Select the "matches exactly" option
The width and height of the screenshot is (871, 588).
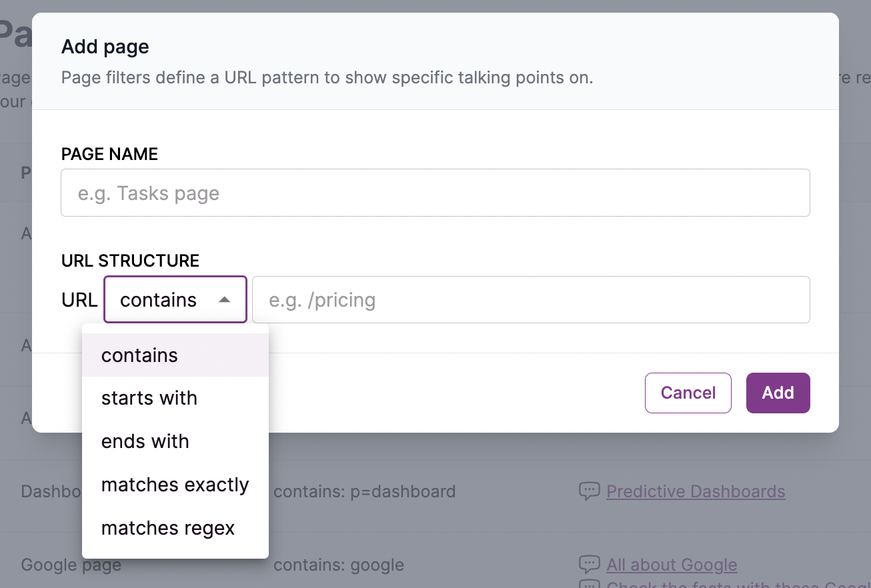pyautogui.click(x=175, y=485)
